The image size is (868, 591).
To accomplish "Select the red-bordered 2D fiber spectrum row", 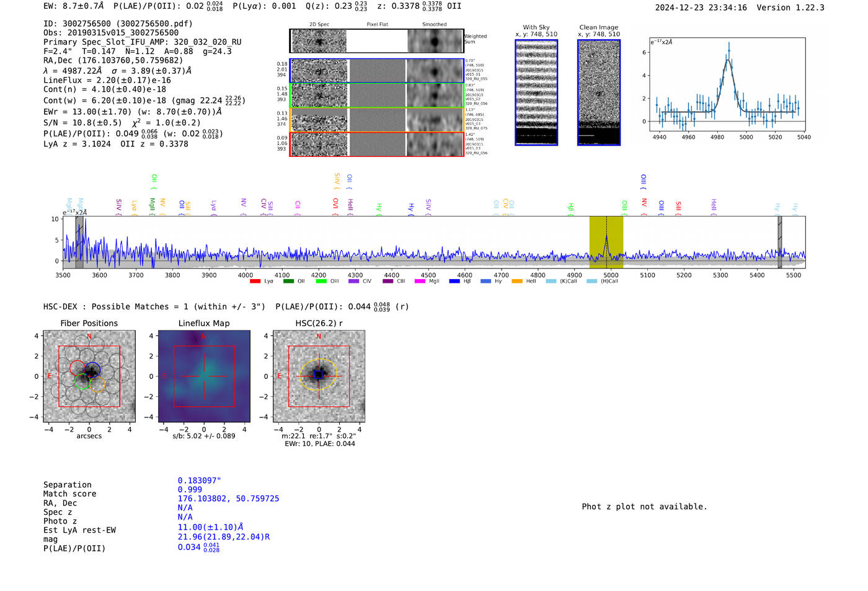I will [377, 144].
